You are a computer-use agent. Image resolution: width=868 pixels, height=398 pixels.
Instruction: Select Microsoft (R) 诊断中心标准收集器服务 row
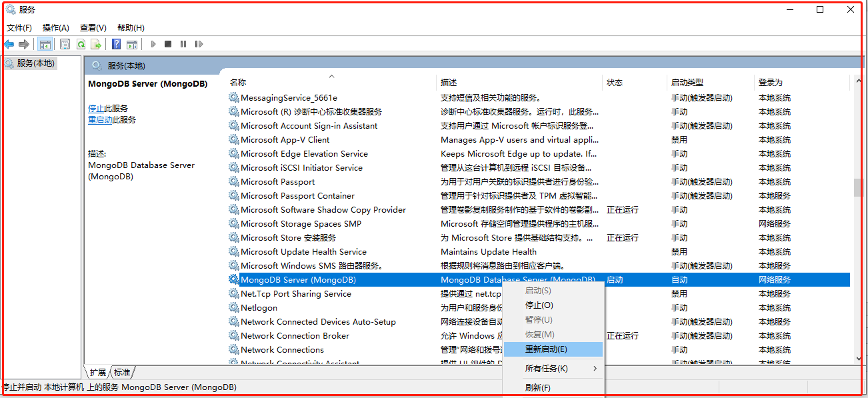click(539, 111)
